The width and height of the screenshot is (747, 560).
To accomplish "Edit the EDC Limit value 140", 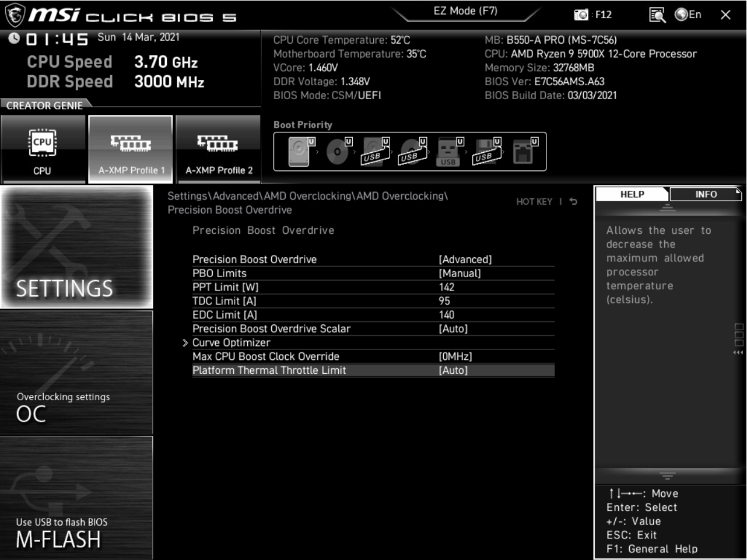I will click(447, 315).
